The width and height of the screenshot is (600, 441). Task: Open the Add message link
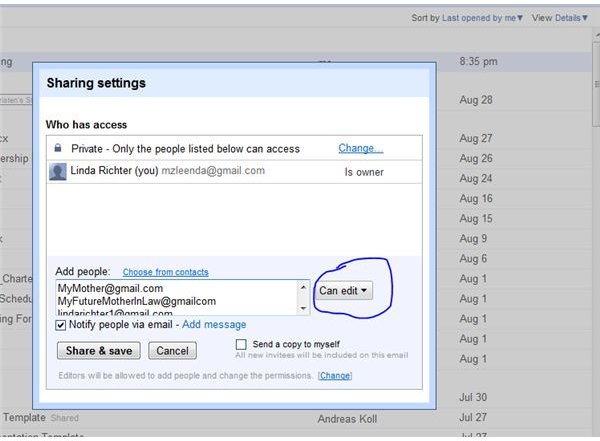pyautogui.click(x=214, y=325)
